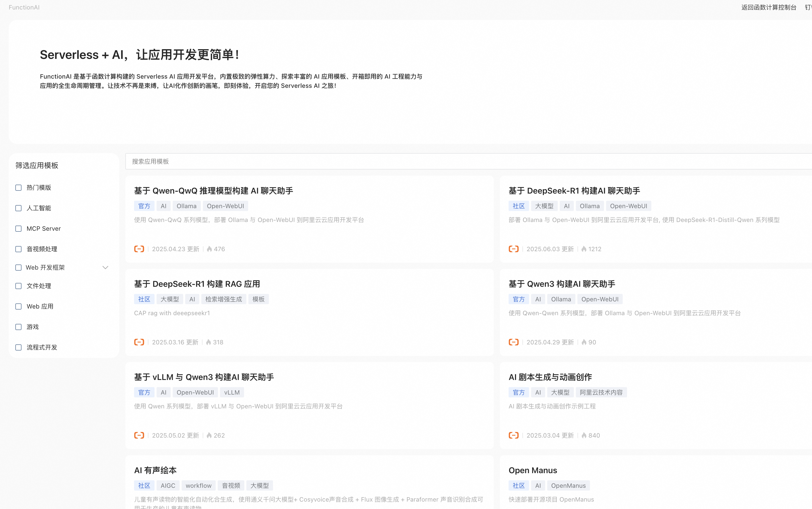The height and width of the screenshot is (509, 812).
Task: Click AIGC tag on AI 有声绘本 card
Action: (168, 485)
